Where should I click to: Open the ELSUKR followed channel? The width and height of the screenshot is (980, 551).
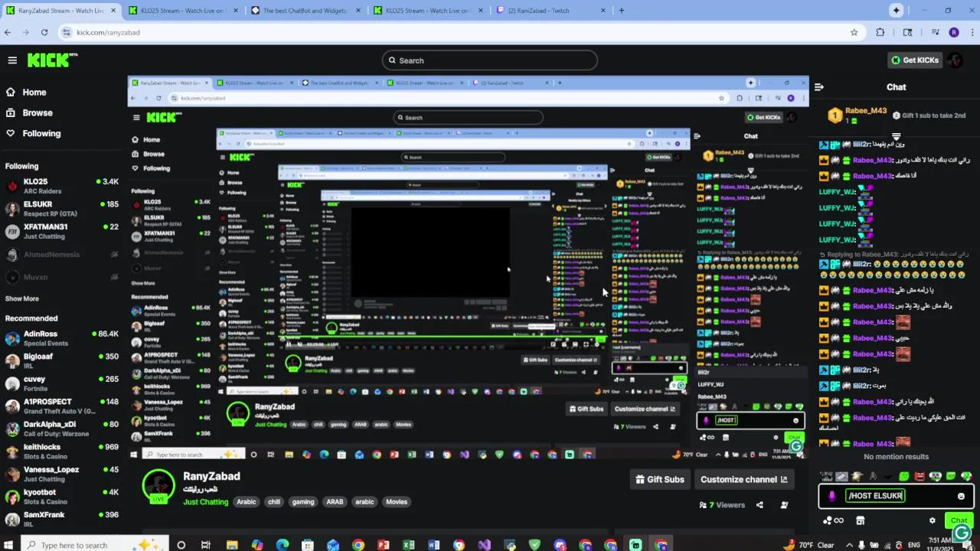(61, 209)
